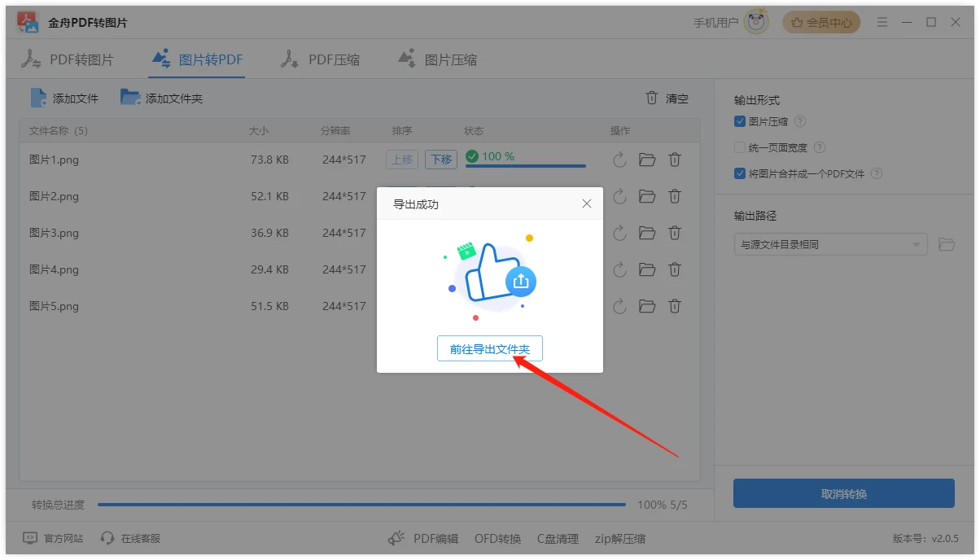Browse output path folder icon
This screenshot has width=980, height=560.
pyautogui.click(x=946, y=244)
